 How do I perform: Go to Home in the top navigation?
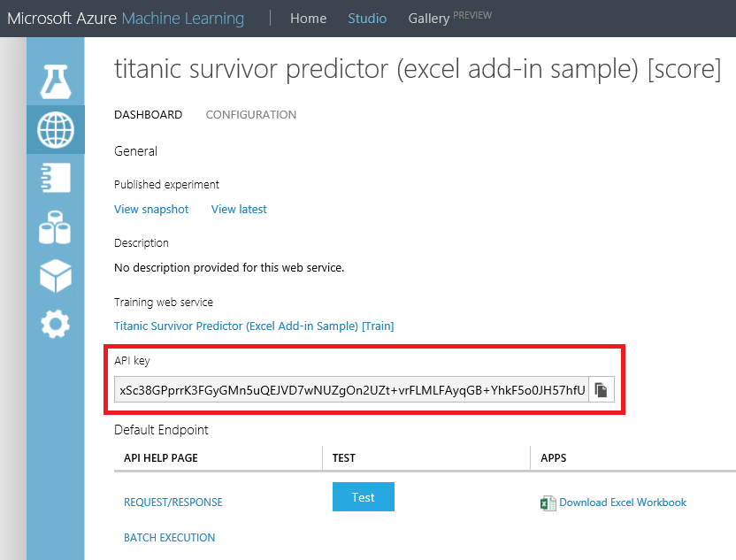(308, 18)
